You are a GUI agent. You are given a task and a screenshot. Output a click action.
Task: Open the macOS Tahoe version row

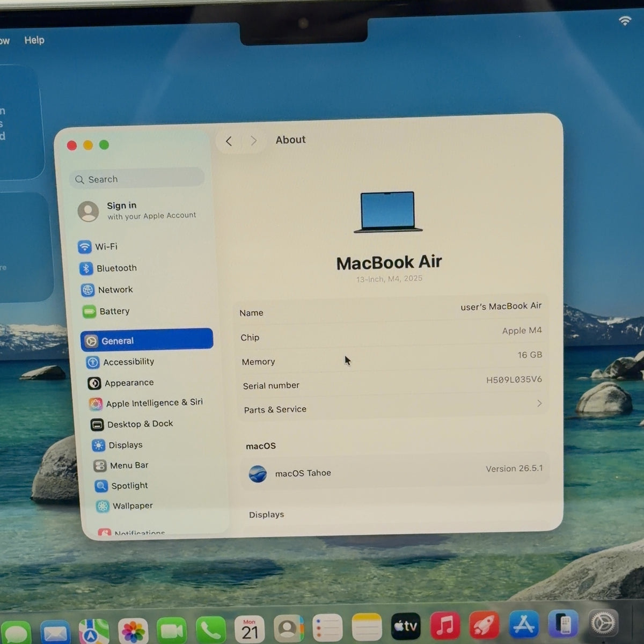[394, 471]
